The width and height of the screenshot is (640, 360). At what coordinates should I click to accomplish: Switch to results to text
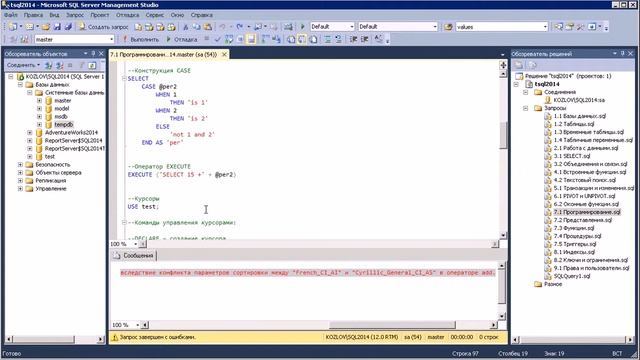coord(291,39)
